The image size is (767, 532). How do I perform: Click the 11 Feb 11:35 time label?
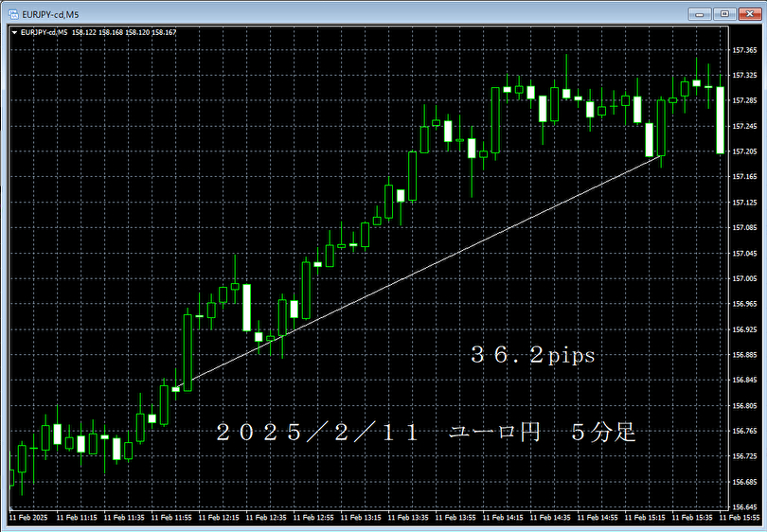[x=124, y=518]
